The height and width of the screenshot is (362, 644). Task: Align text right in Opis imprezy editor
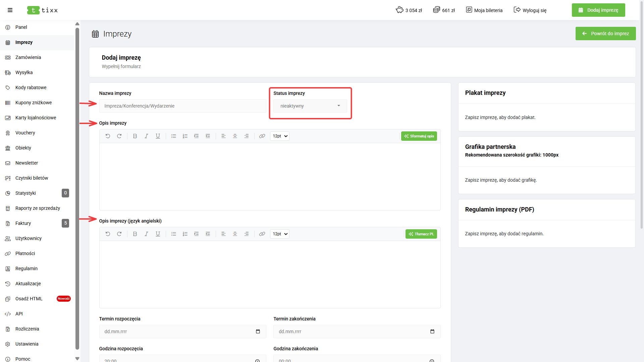click(246, 136)
